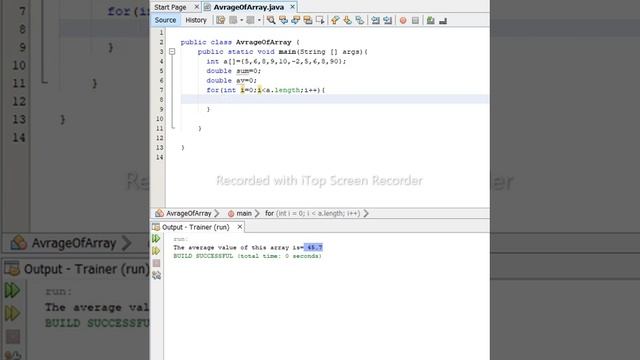Click the highlighted 45.7 output value

pos(313,248)
